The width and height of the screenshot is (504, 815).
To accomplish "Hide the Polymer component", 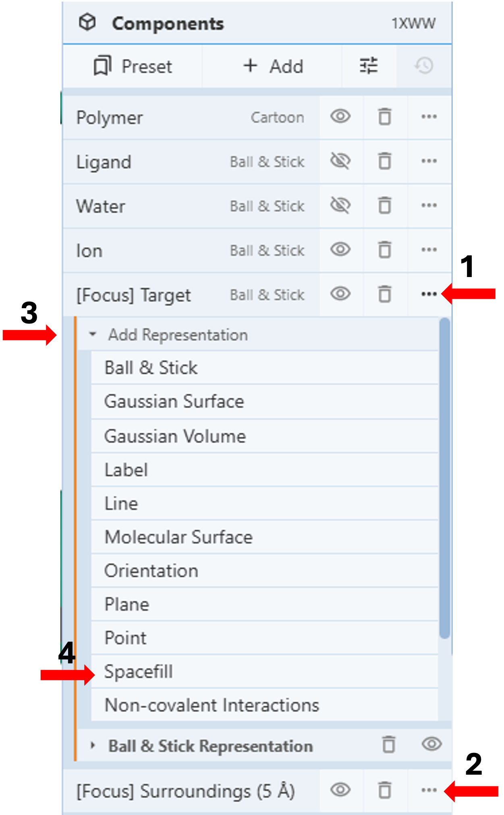I will tap(340, 117).
